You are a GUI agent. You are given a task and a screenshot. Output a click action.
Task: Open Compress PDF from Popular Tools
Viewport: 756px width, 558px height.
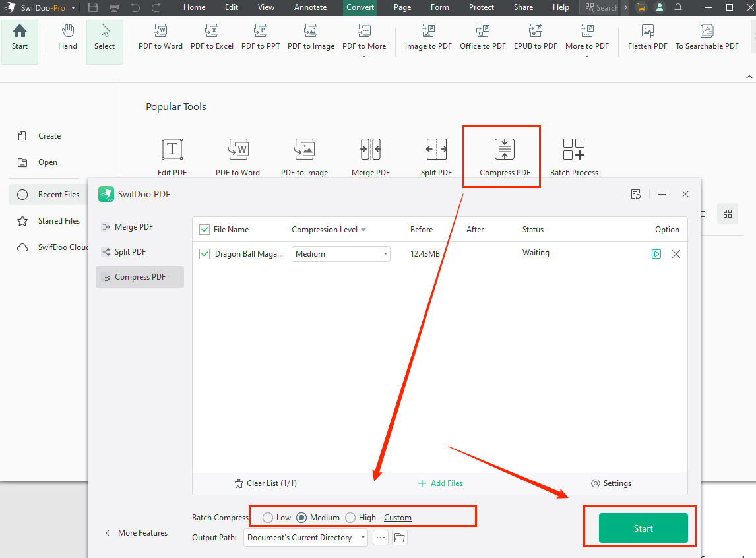(505, 157)
